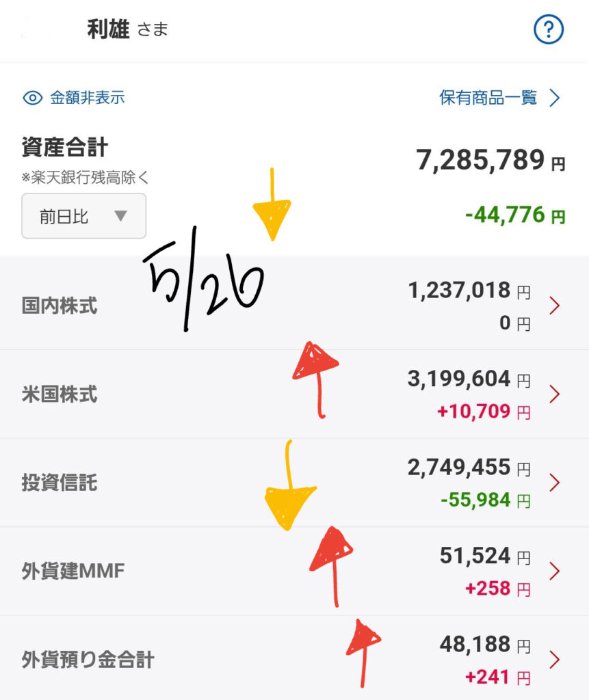This screenshot has width=589, height=700.
Task: Click the chevron on 投資信託 row
Action: [555, 483]
